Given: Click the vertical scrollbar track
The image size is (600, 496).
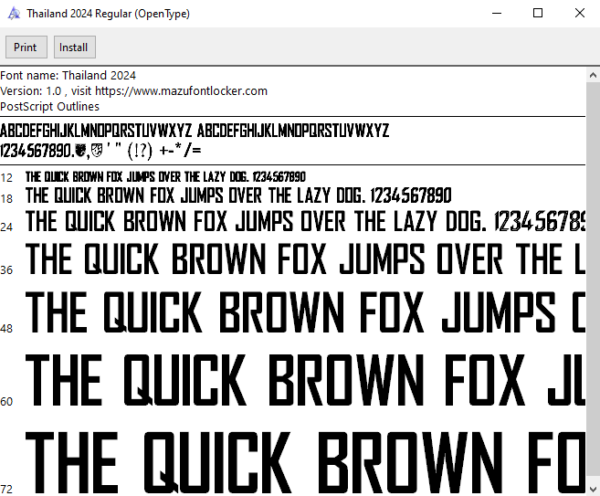Looking at the screenshot, I should (593, 282).
